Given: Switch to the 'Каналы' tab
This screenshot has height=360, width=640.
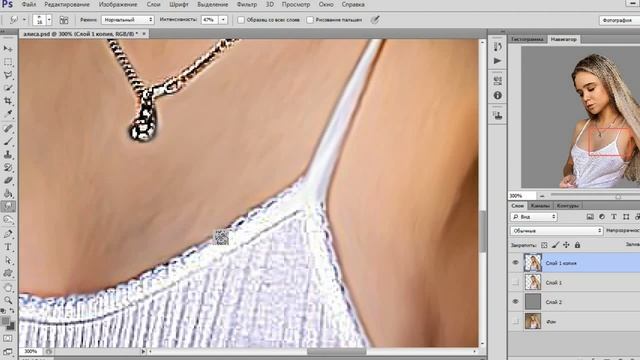Looking at the screenshot, I should (x=540, y=206).
